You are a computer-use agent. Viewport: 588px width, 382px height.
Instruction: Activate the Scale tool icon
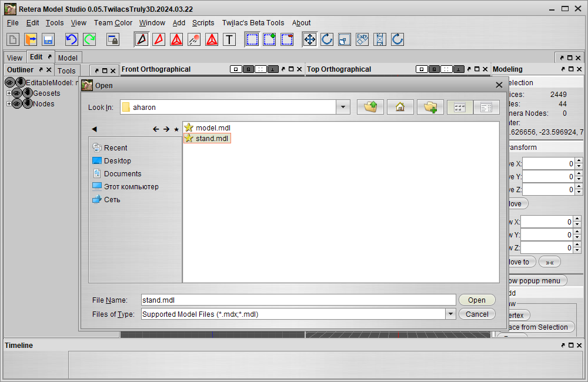click(x=345, y=39)
